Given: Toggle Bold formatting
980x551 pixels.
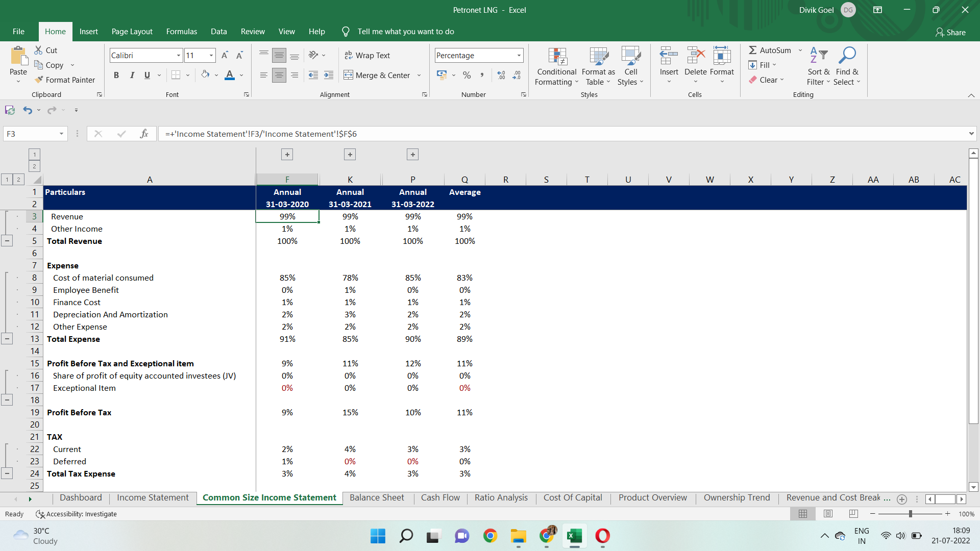Looking at the screenshot, I should tap(116, 75).
